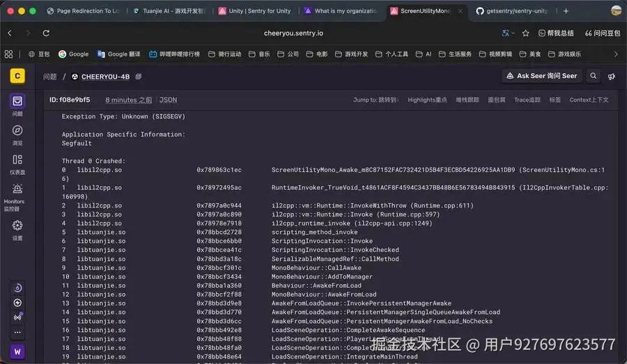Switch to What is my organization tab
This screenshot has height=364, width=627.
(x=341, y=11)
